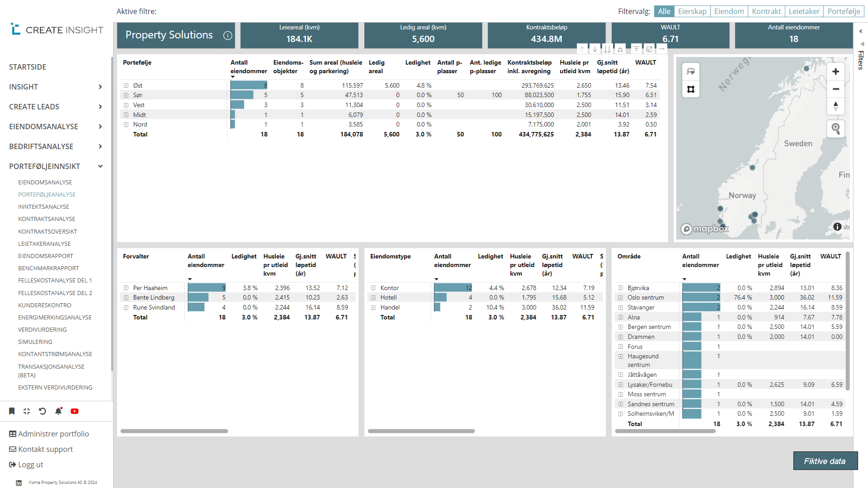Select the Leietaker filter option
Image resolution: width=868 pixels, height=488 pixels.
pos(804,11)
